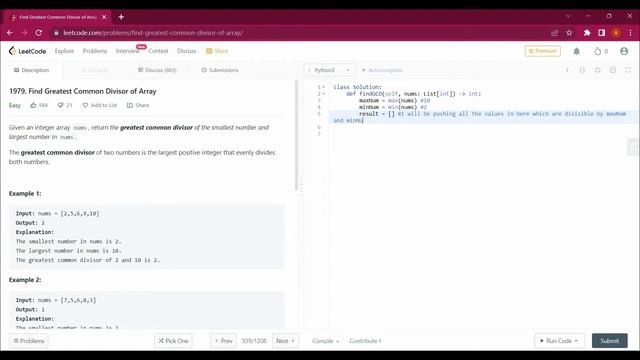Screen dimensions: 640x360
Task: Close the Find Greatest Common Divisor tab
Action: (x=104, y=17)
